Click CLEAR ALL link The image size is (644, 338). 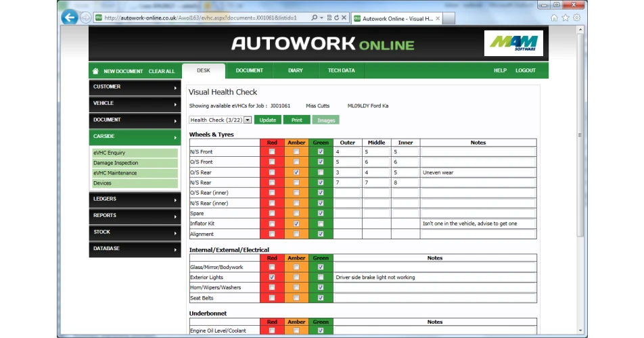[162, 72]
